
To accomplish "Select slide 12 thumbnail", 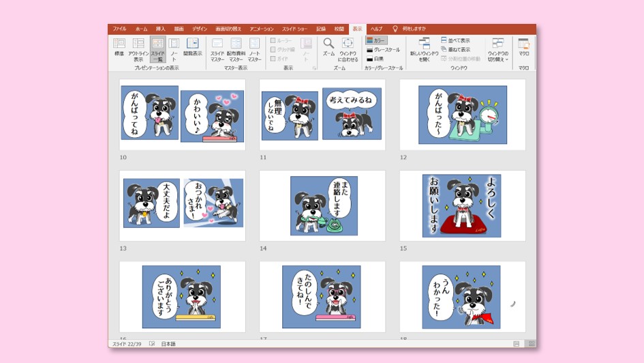I will 463,115.
